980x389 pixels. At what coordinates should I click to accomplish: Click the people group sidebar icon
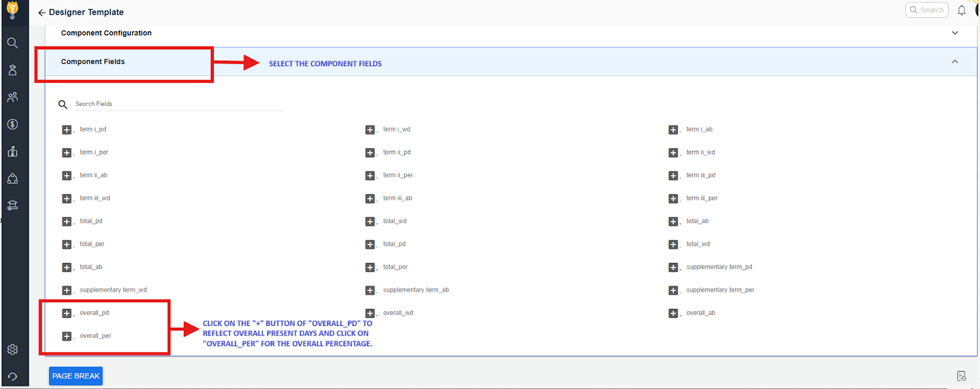pos(12,97)
